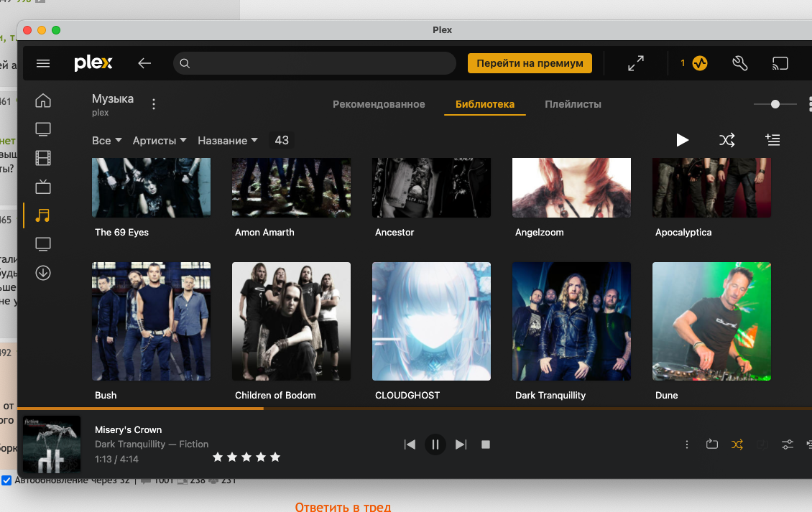Expand the Все filter dropdown
The height and width of the screenshot is (512, 812).
click(106, 140)
